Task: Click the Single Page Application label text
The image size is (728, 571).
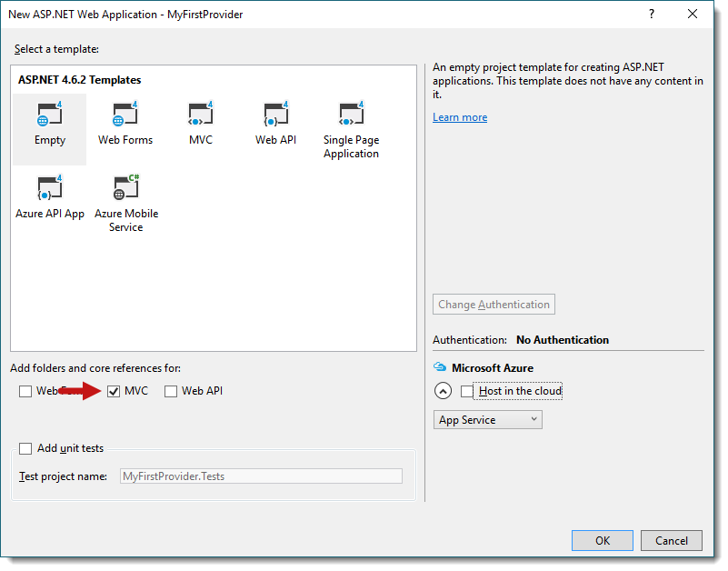Action: click(351, 146)
